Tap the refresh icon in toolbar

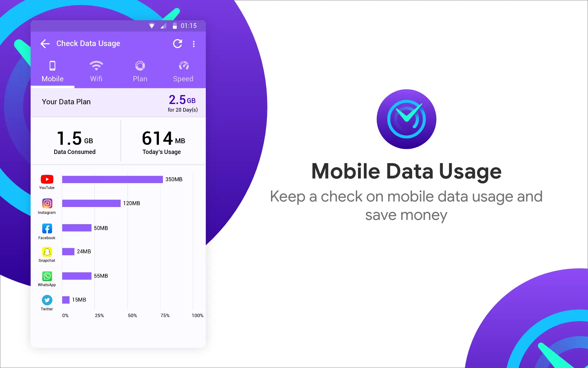177,44
